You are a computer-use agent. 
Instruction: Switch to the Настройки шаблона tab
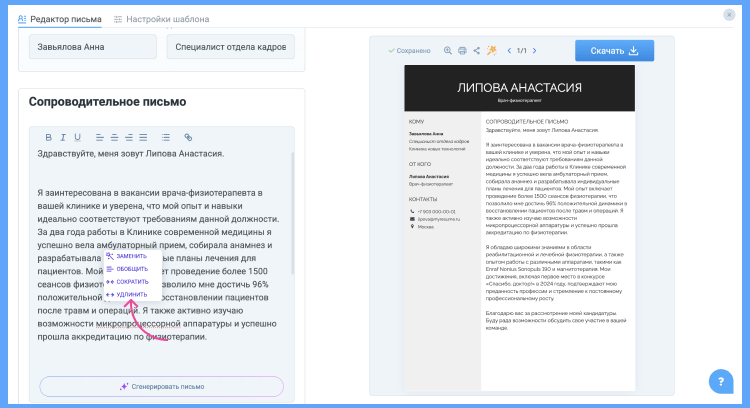tap(154, 19)
